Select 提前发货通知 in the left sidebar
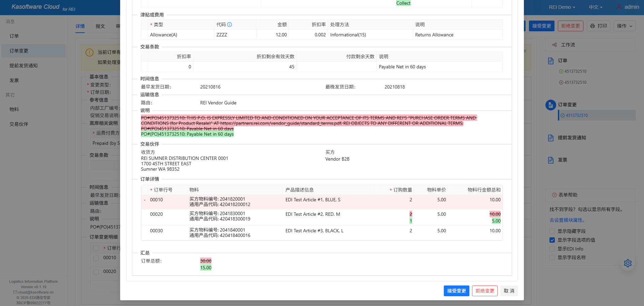Viewport: 644px width, 306px height. [24, 66]
